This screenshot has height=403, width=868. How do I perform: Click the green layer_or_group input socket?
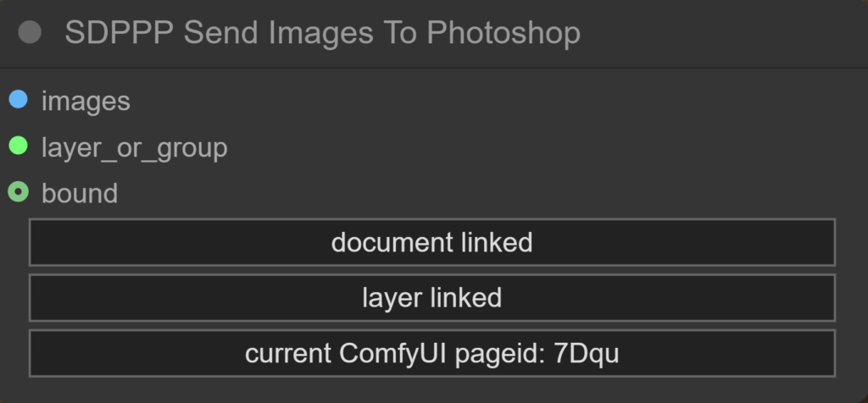18,146
